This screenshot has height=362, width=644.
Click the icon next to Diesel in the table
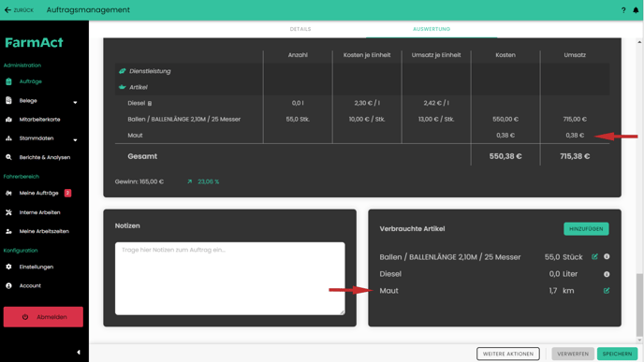click(150, 104)
